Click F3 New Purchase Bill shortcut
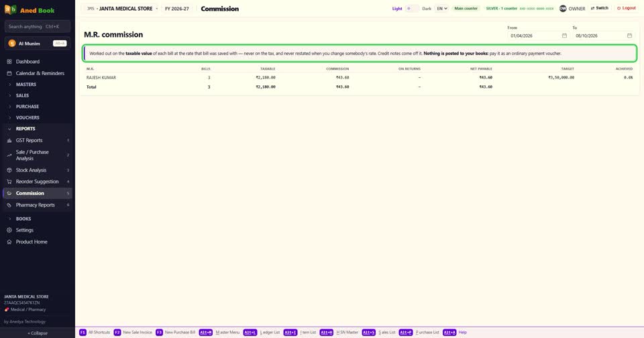Viewport: 644px width, 338px height. click(x=175, y=332)
